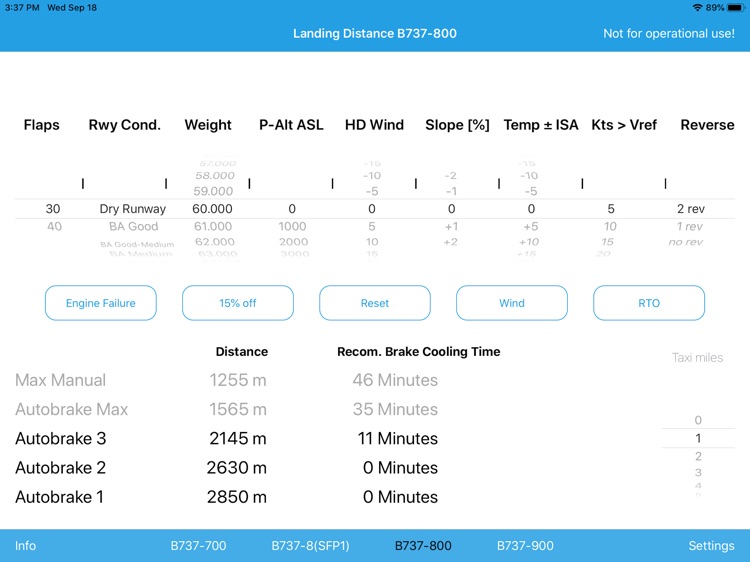Open the Settings tab
This screenshot has height=562, width=750.
[x=711, y=546]
